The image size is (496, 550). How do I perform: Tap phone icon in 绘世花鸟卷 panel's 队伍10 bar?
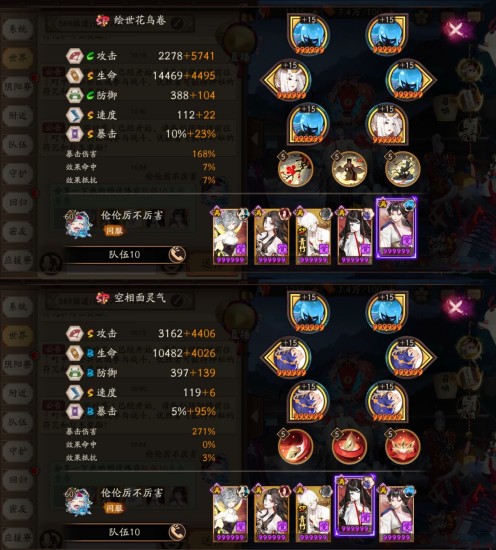click(x=177, y=255)
